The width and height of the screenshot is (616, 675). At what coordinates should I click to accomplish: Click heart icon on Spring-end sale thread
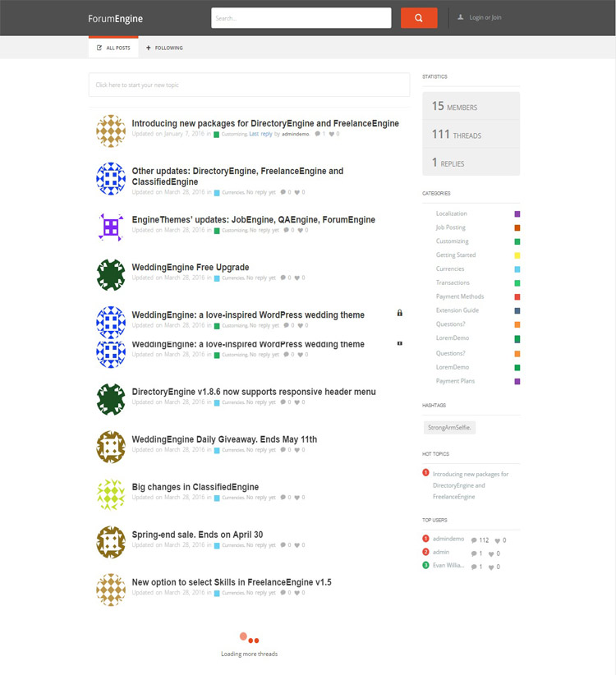(x=297, y=545)
